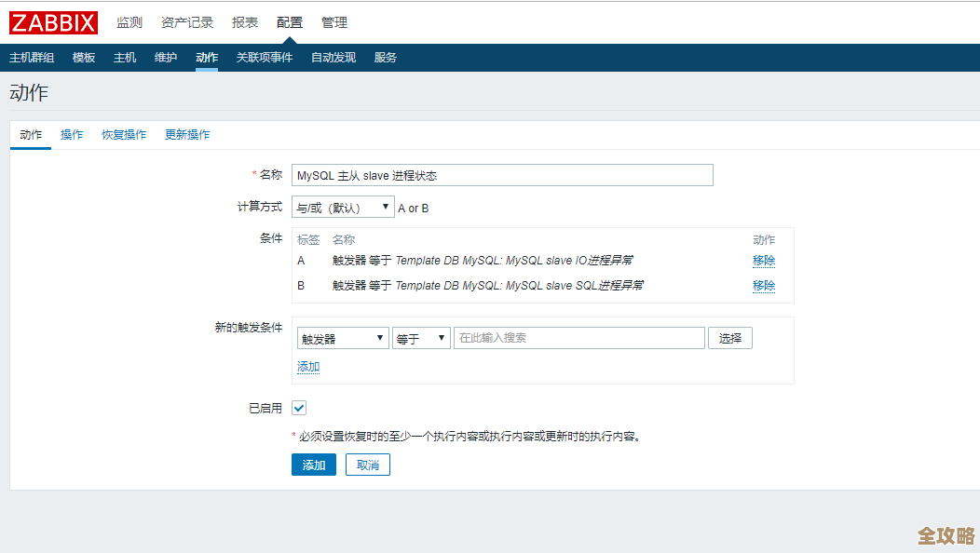Open the 等于 operator dropdown
The width and height of the screenshot is (980, 553).
(x=419, y=338)
